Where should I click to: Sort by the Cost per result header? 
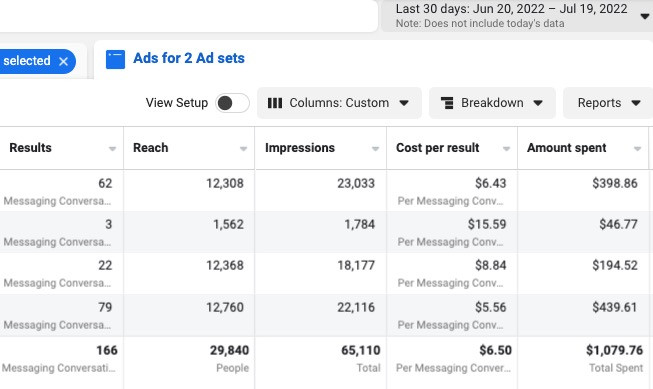(x=437, y=148)
